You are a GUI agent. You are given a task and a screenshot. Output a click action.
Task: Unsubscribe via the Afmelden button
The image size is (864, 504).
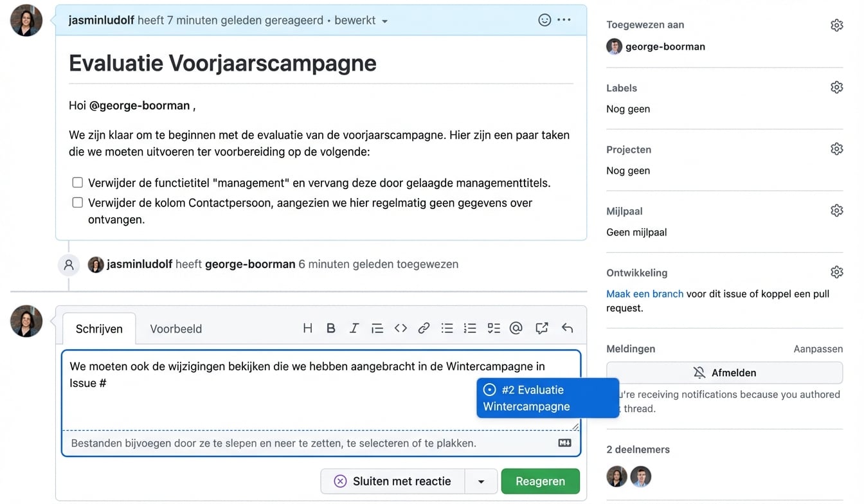point(724,372)
